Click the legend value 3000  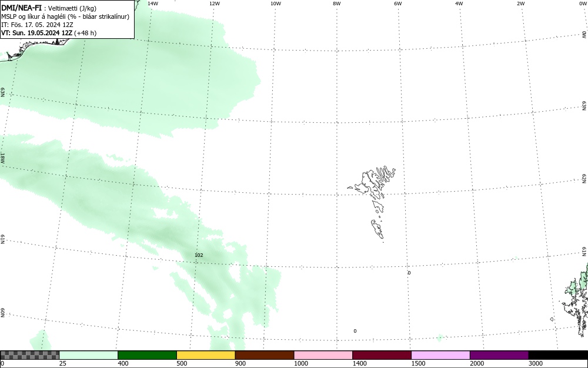[x=536, y=363]
